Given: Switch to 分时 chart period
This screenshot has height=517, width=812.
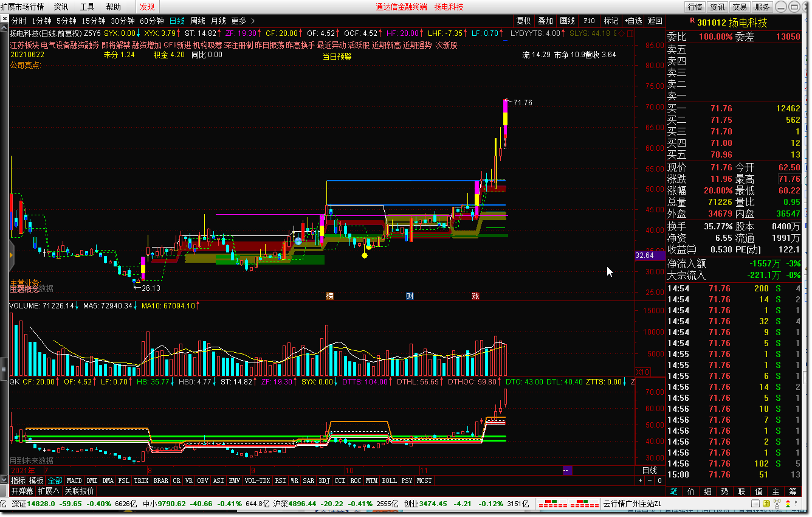Looking at the screenshot, I should click(x=18, y=21).
